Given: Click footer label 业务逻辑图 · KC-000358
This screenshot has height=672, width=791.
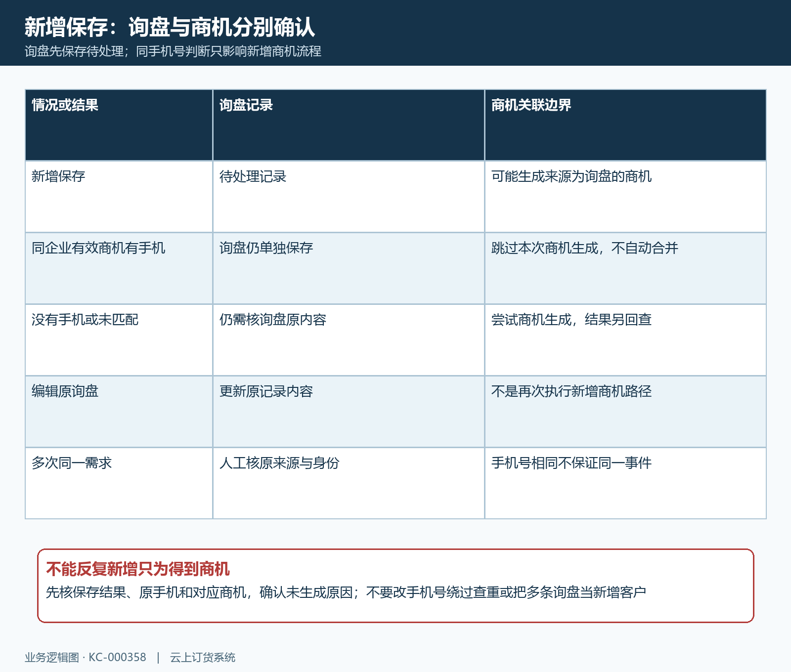Looking at the screenshot, I should pyautogui.click(x=86, y=657).
